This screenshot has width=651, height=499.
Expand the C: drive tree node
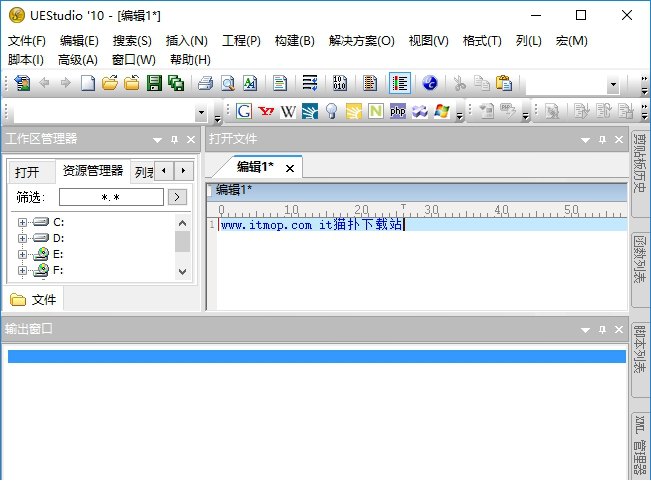[22, 223]
